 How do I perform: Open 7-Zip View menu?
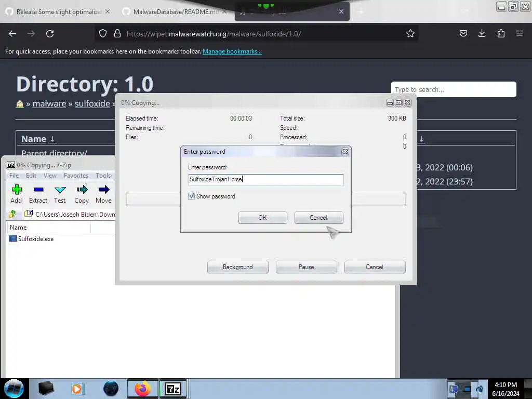50,176
